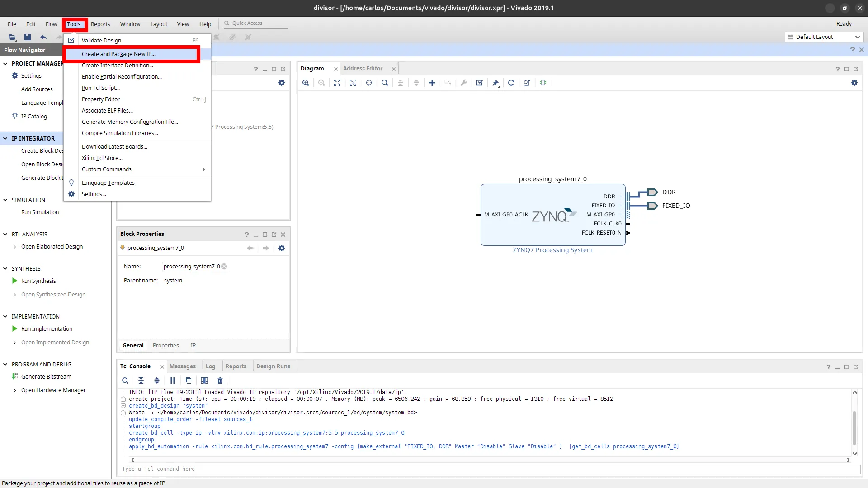Screen dimensions: 868x488
Task: Click the diagram Search magnifier icon
Action: [385, 83]
